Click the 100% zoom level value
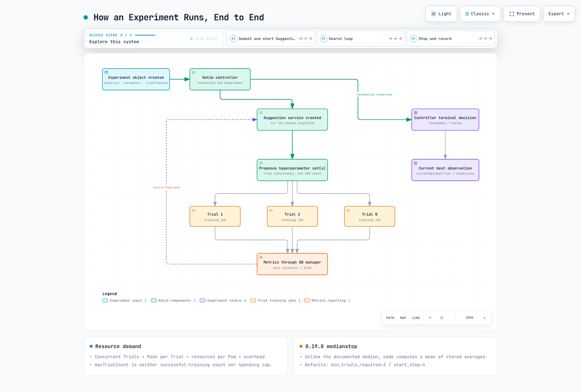The image size is (581, 392). [470, 318]
